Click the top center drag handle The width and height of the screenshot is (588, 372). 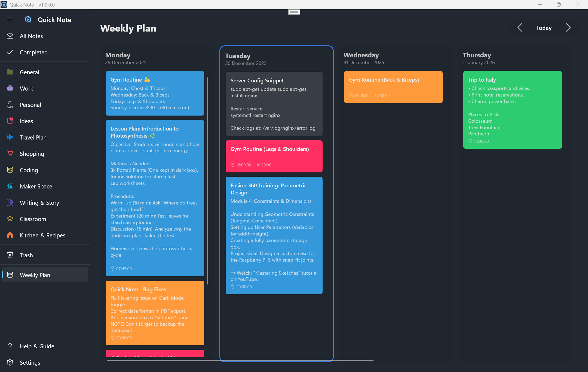tap(294, 12)
